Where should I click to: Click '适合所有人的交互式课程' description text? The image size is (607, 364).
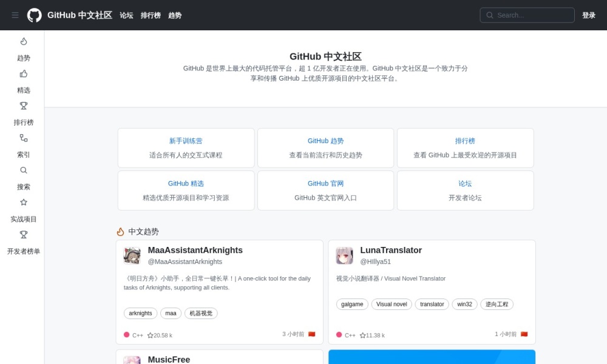pos(186,155)
